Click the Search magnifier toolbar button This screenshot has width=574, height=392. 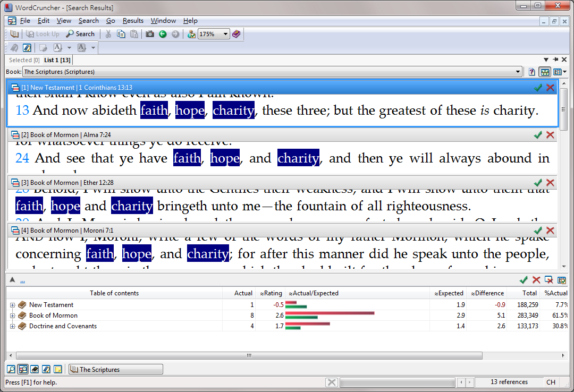[x=80, y=34]
